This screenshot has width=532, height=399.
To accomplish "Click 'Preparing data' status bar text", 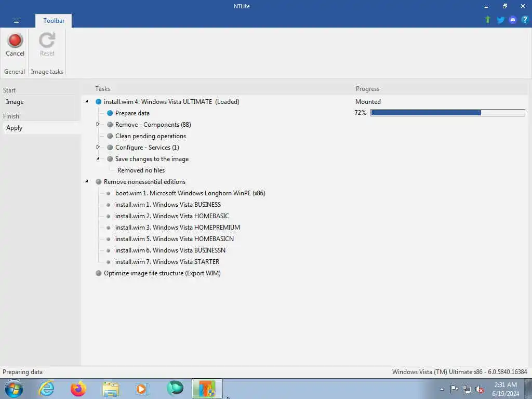I will [x=22, y=372].
